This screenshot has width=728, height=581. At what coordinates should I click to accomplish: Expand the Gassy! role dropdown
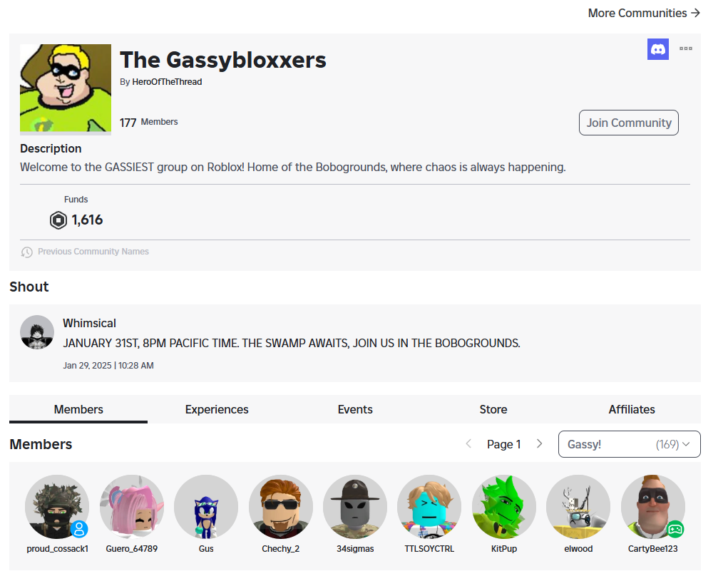[629, 445]
